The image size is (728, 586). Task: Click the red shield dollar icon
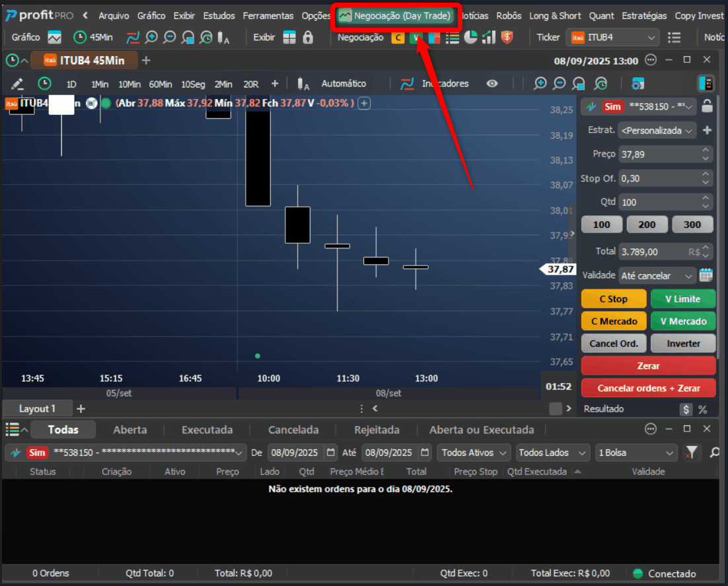point(507,37)
